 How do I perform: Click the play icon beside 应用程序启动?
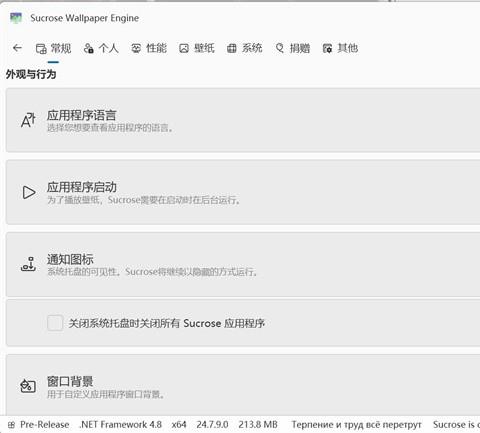tap(29, 192)
